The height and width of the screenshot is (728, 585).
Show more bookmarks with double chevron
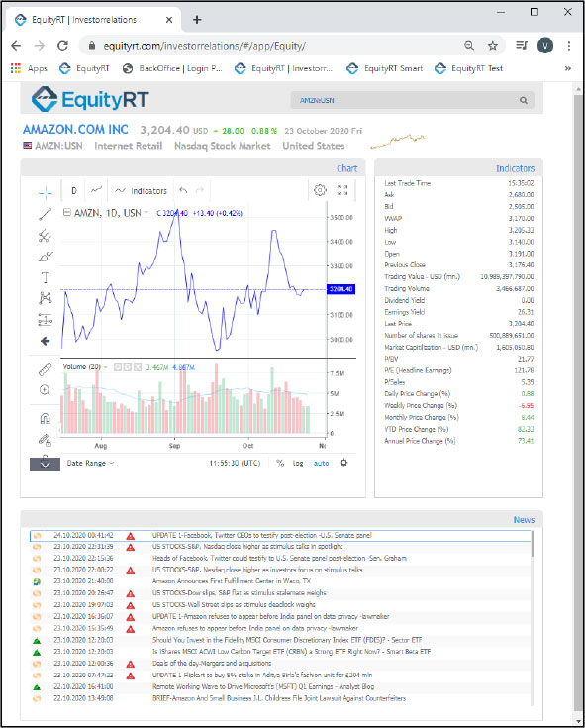point(568,68)
